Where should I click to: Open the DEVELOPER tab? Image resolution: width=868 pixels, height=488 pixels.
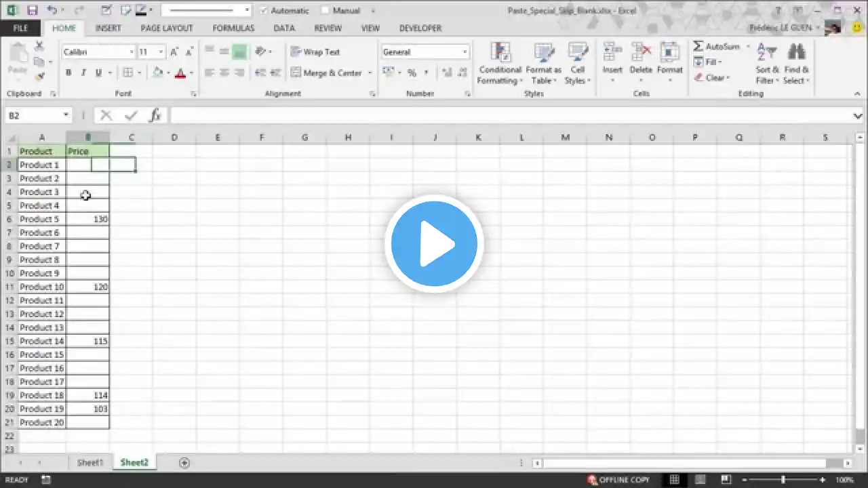(x=420, y=28)
